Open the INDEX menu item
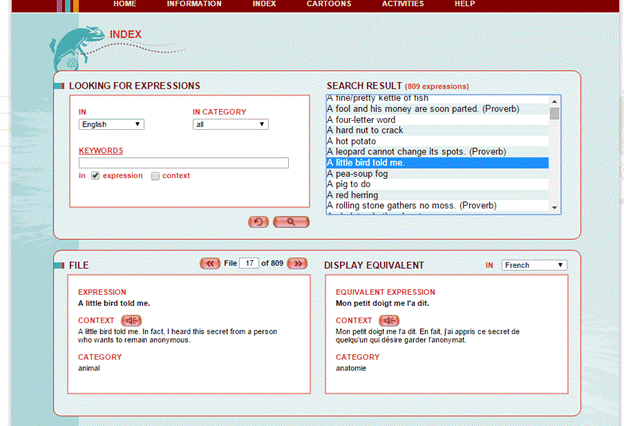The width and height of the screenshot is (624, 426). 264,4
